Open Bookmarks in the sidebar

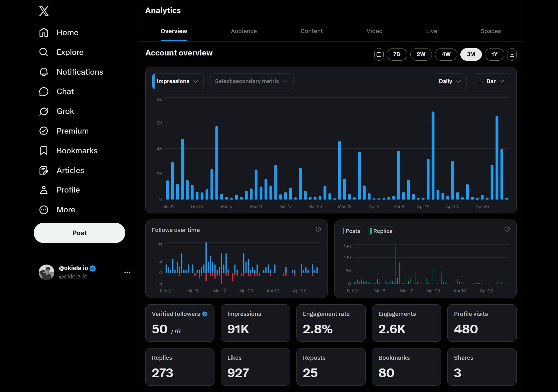68,151
